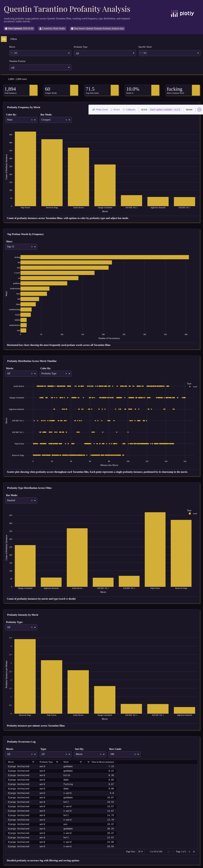Expand the Timeline Position dropdown

click(40, 68)
